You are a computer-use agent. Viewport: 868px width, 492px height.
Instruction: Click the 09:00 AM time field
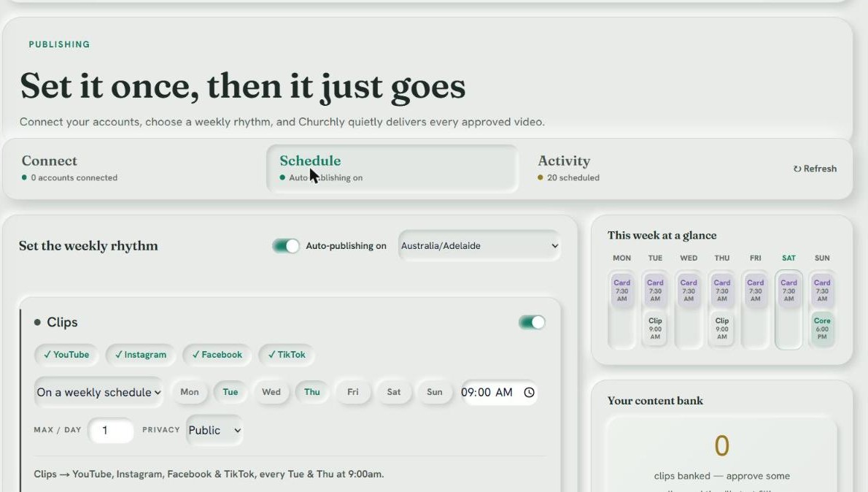499,392
